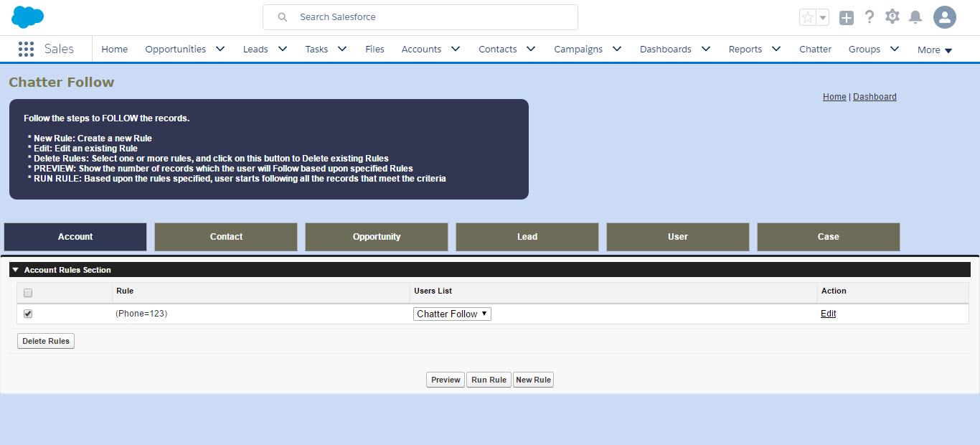The image size is (980, 445).
Task: Open the App Launcher grid icon
Action: (26, 49)
